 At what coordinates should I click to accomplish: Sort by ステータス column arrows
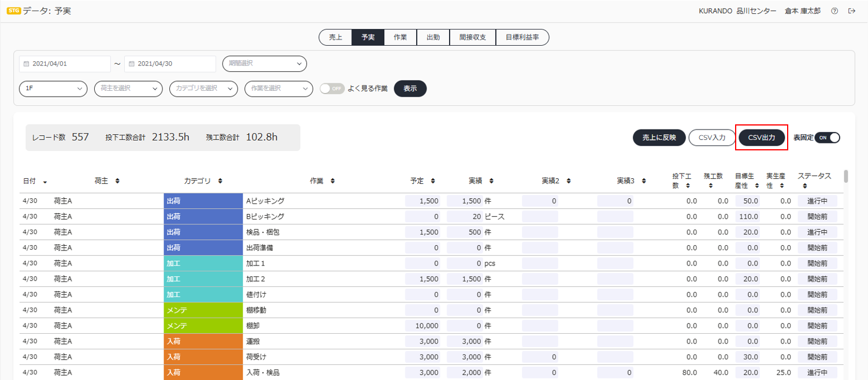pos(804,186)
